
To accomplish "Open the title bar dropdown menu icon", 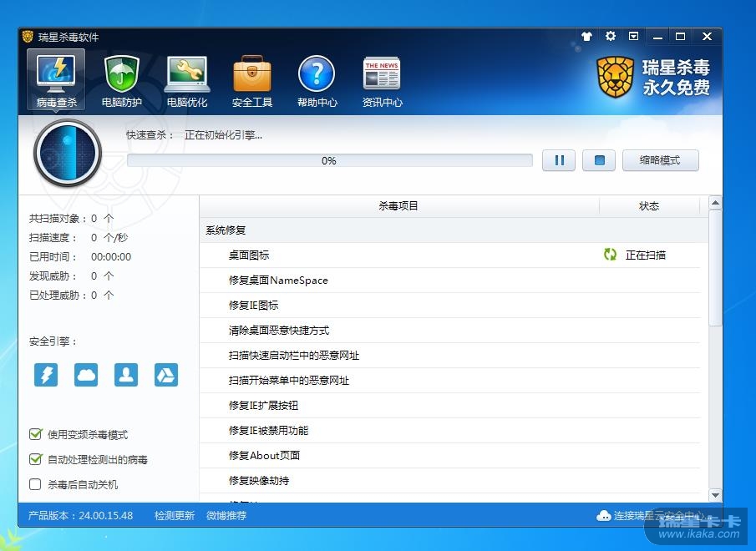I will pos(633,36).
